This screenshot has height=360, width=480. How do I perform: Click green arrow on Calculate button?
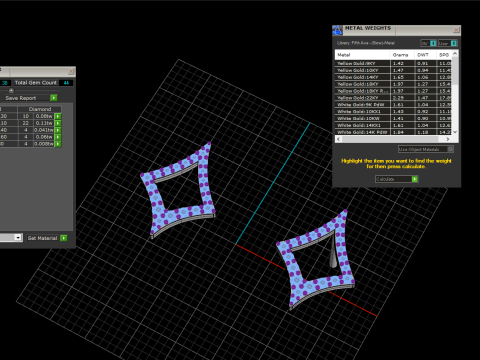click(415, 179)
